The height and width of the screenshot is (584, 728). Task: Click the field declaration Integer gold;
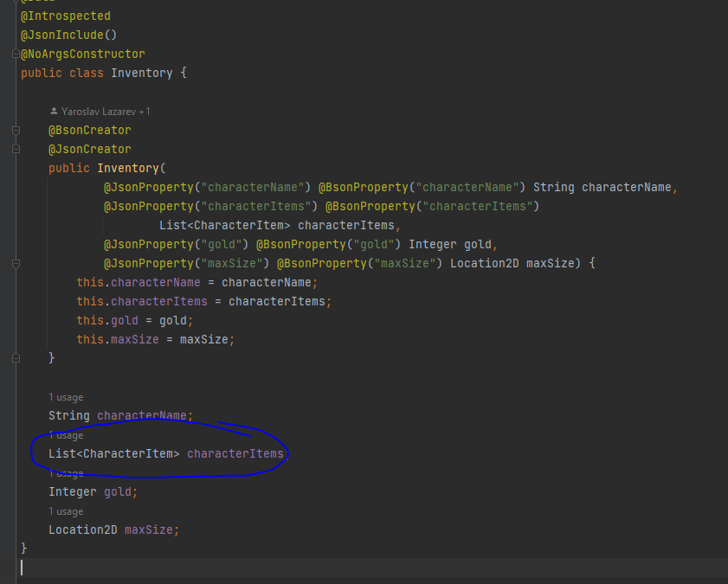[93, 491]
